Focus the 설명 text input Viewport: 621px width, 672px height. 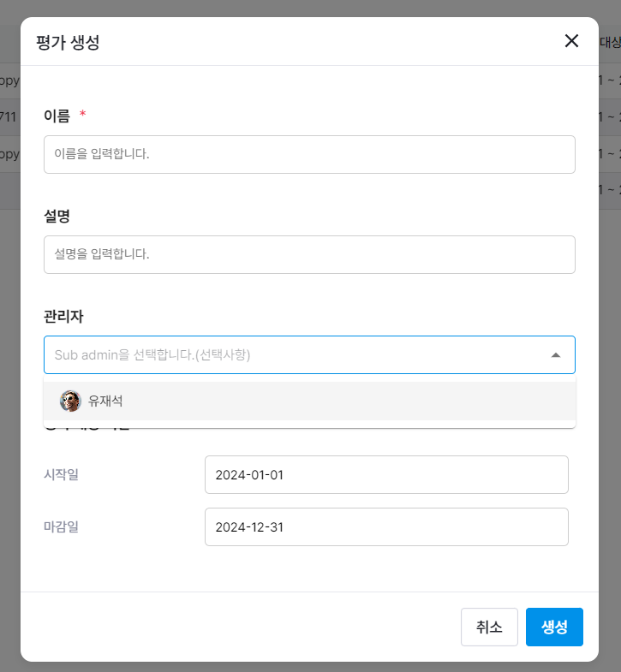click(x=309, y=254)
